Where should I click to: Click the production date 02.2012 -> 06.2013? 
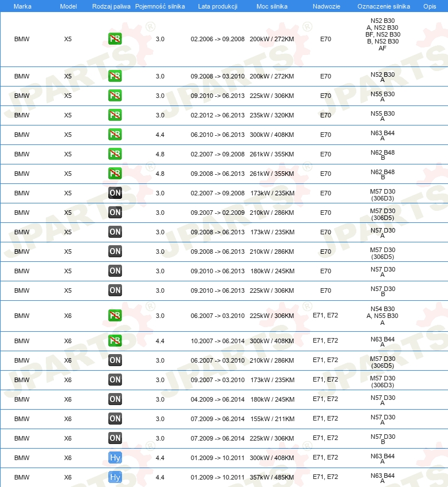(x=218, y=115)
